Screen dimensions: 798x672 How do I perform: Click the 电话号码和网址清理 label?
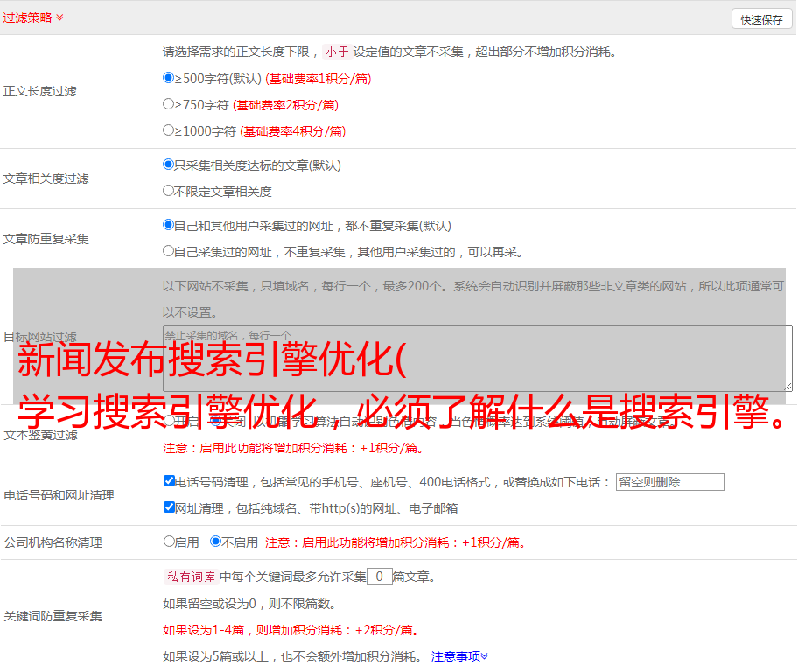tap(59, 495)
